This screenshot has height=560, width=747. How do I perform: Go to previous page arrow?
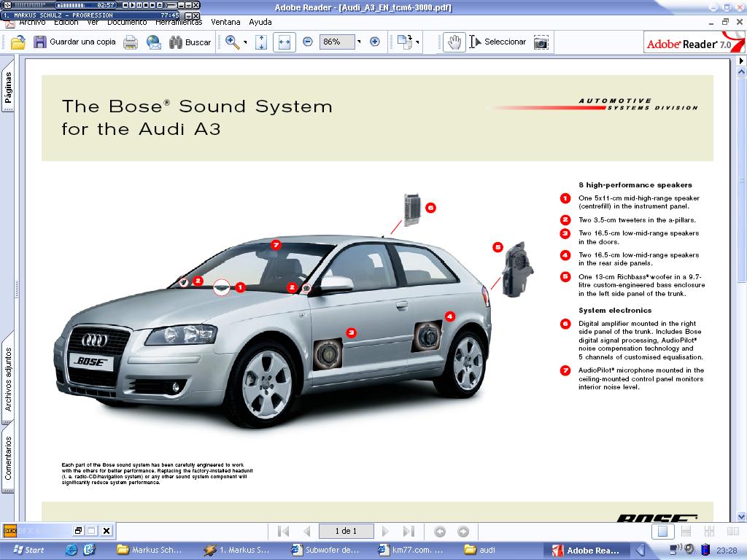click(x=307, y=531)
